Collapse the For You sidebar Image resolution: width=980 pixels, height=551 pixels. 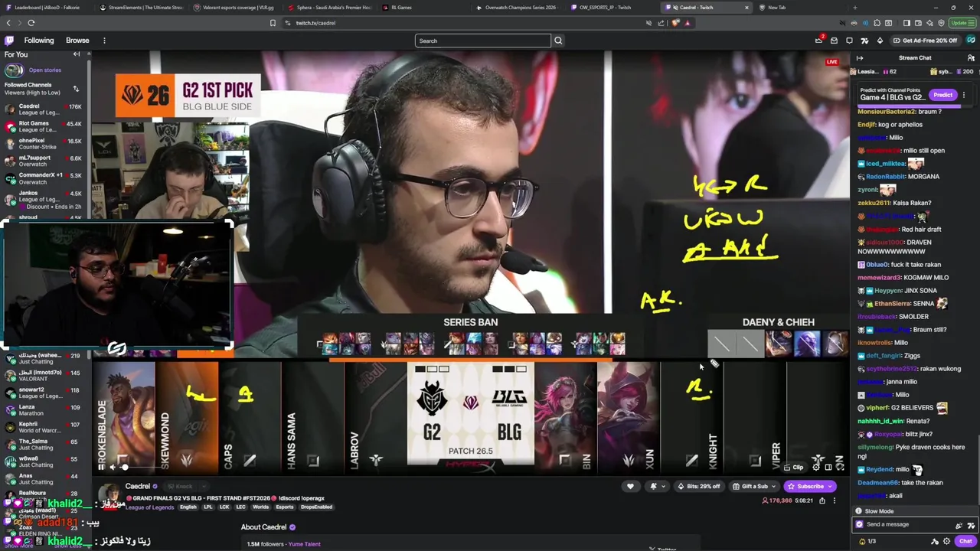77,54
